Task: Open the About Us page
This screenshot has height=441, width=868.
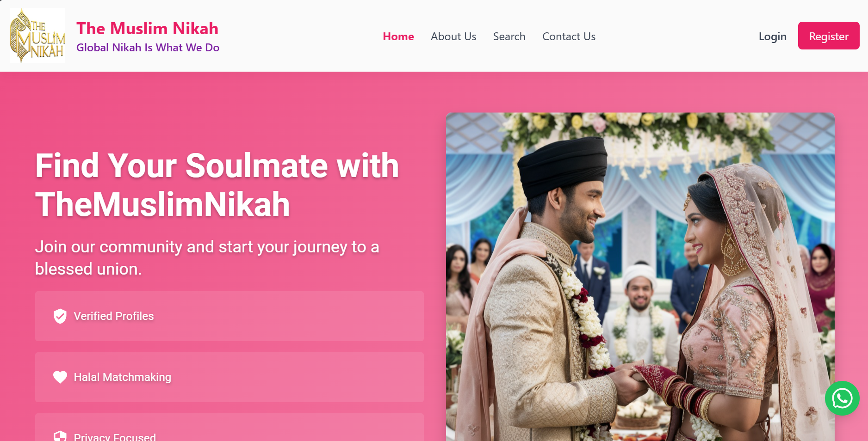Action: coord(453,37)
